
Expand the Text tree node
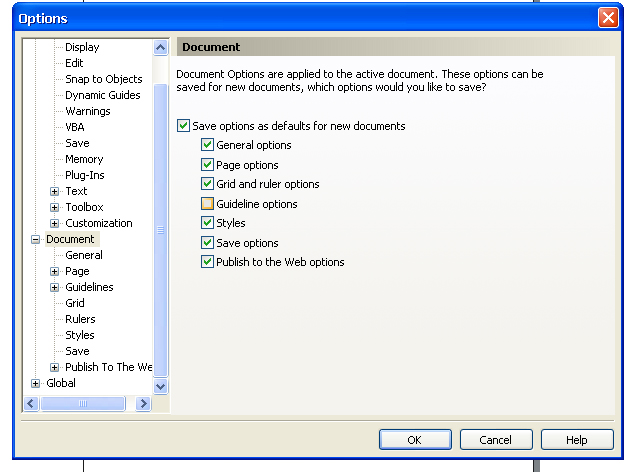(54, 191)
